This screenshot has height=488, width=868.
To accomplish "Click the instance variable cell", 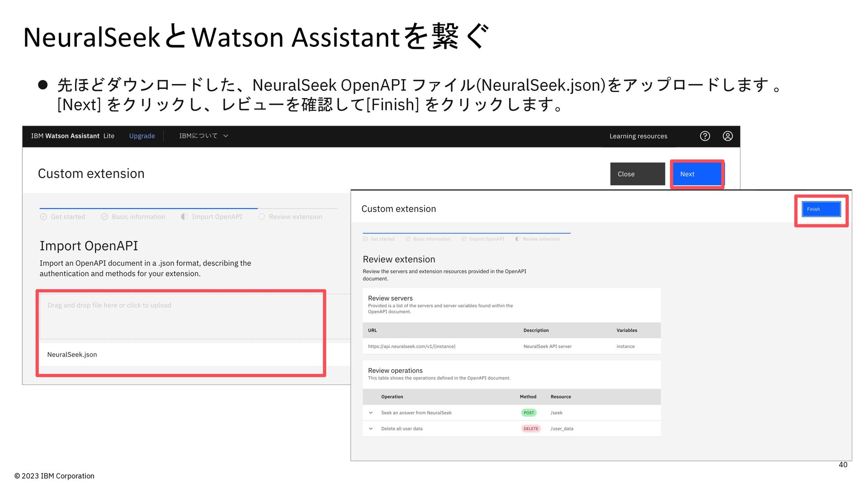I will pos(626,347).
